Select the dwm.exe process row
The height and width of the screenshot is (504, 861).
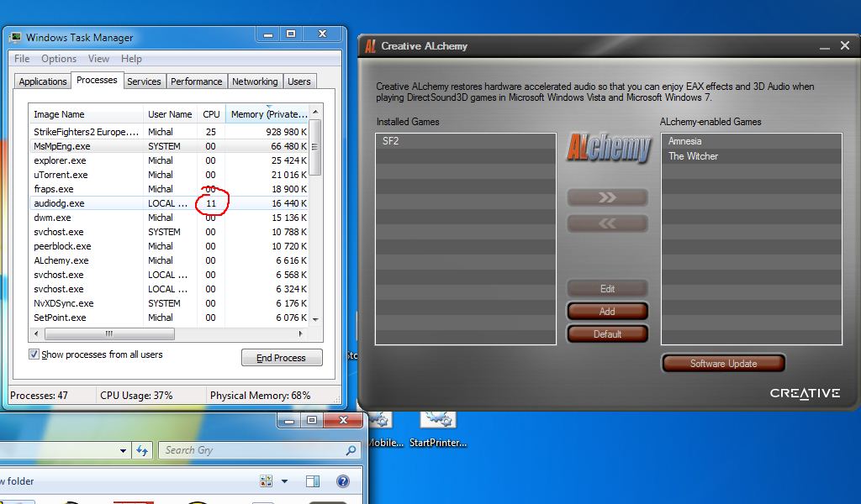click(169, 218)
